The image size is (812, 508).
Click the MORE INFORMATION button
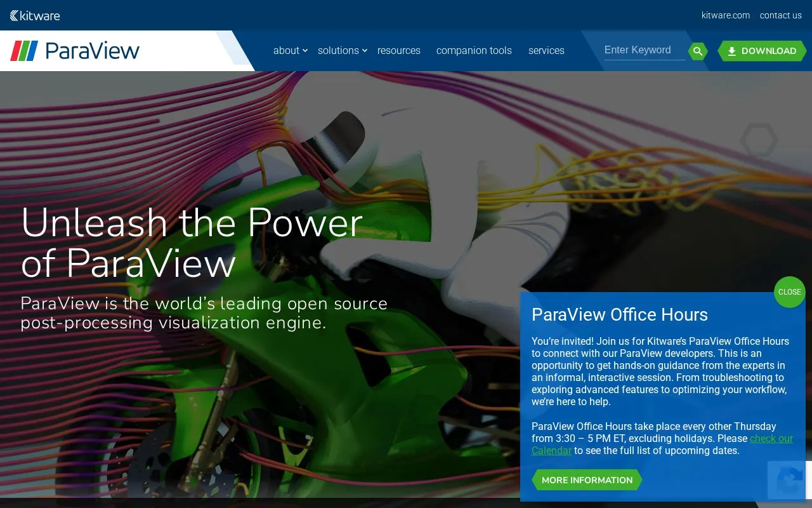tap(587, 480)
